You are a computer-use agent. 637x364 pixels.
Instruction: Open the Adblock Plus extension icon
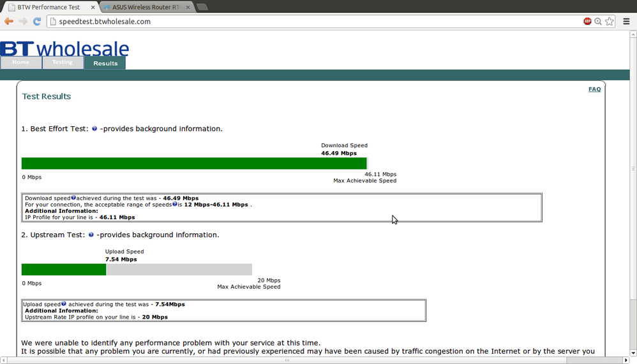point(587,22)
